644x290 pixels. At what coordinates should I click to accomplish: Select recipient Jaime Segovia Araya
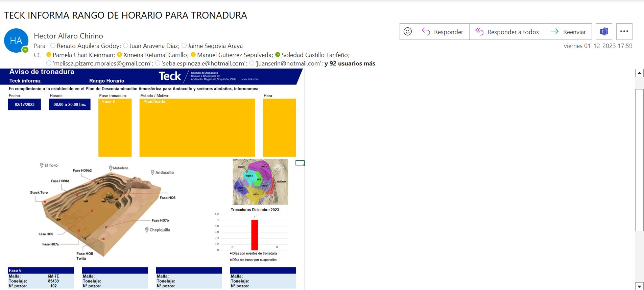pos(215,46)
